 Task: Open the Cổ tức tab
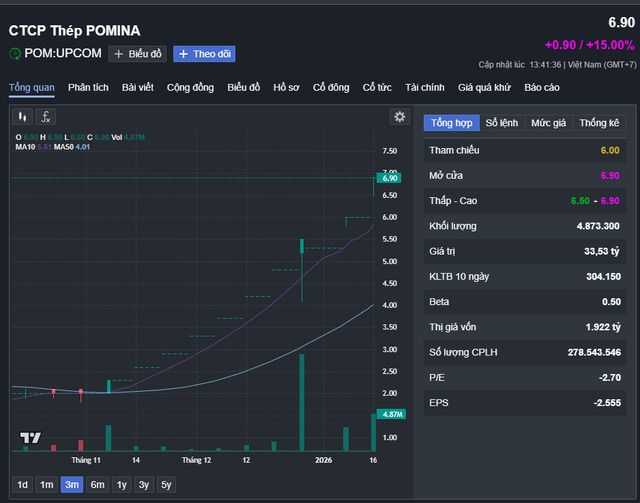click(379, 87)
